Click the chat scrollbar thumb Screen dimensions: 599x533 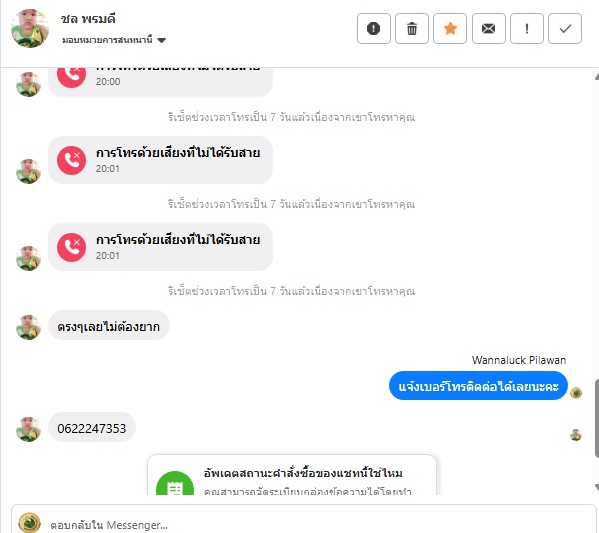(596, 418)
